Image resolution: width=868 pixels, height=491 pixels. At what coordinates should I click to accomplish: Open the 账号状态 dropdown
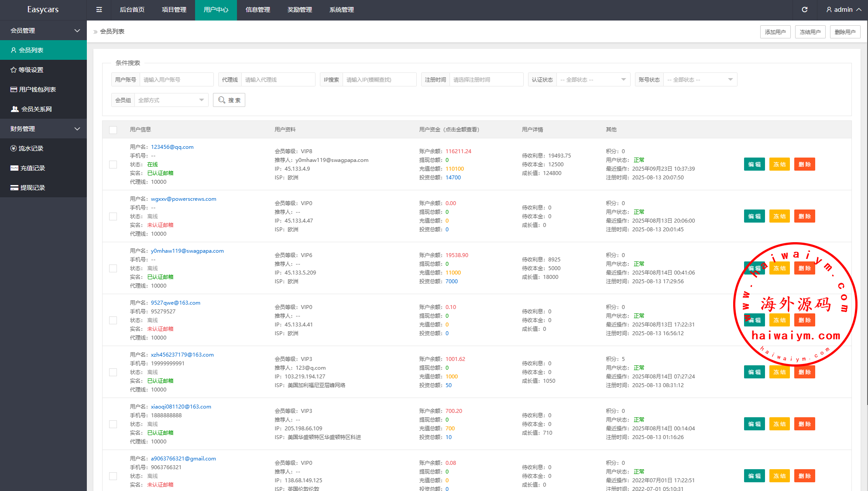(700, 79)
